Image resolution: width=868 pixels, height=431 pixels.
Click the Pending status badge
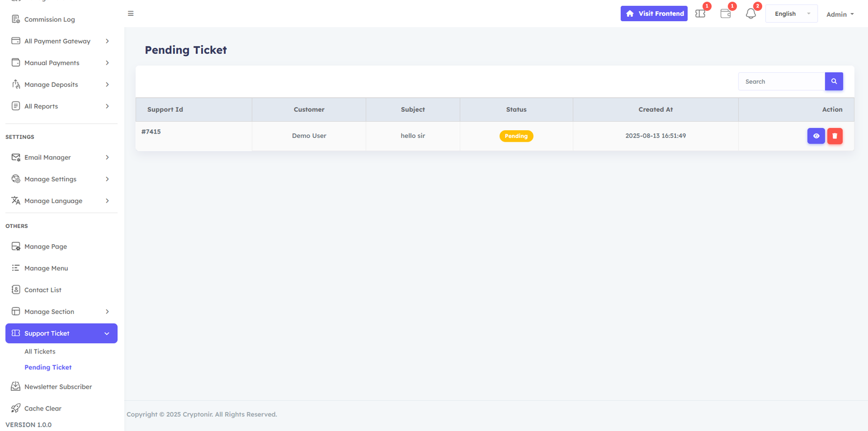tap(516, 136)
